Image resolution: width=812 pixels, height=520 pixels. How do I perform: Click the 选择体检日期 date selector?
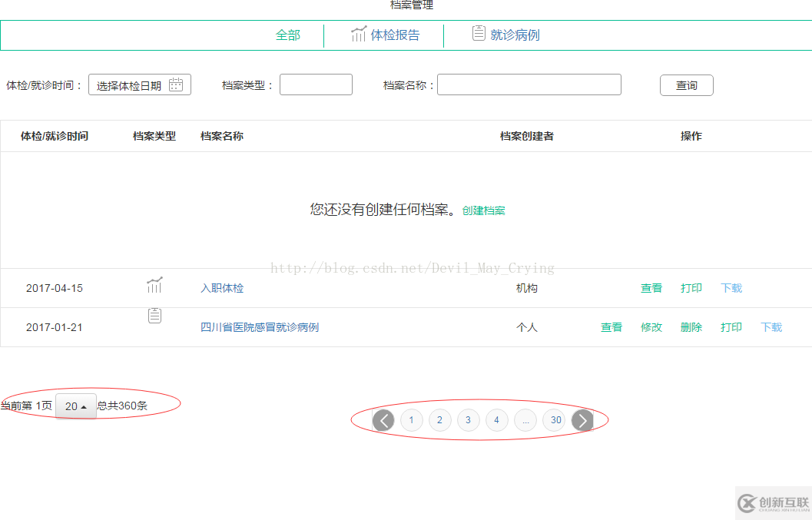(131, 84)
